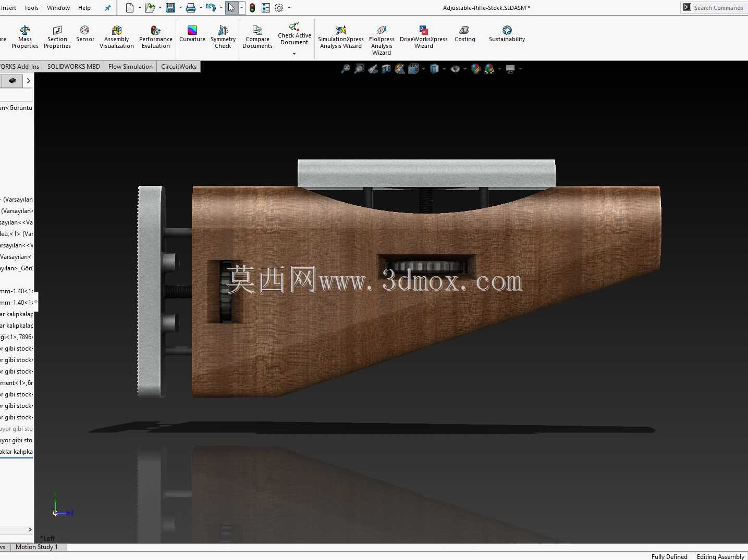
Task: Open the Tools menu
Action: (x=31, y=8)
